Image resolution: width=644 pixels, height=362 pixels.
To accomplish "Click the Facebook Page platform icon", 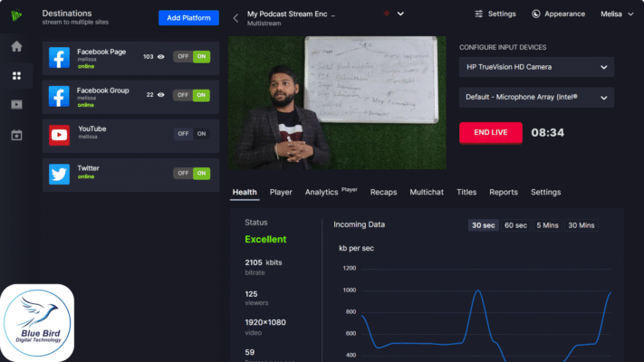I will (x=60, y=57).
